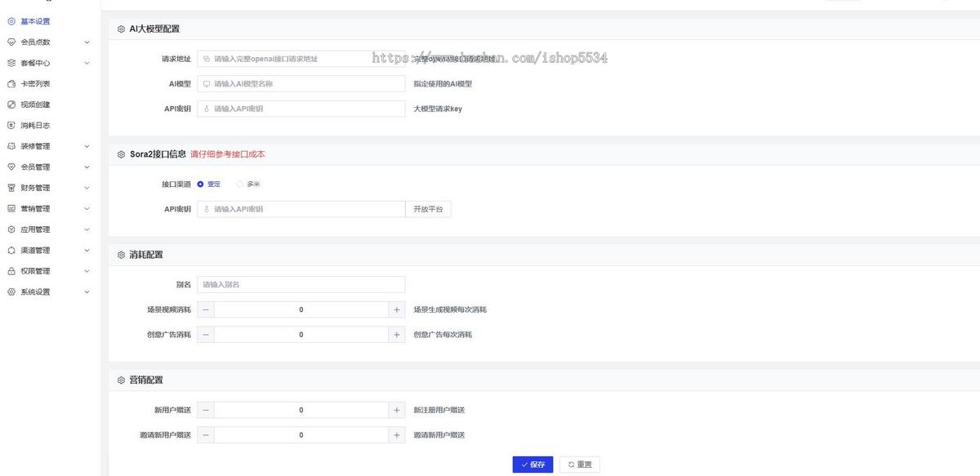Focus the AI模型 name input field
Viewport: 980px width, 476px height.
point(301,83)
